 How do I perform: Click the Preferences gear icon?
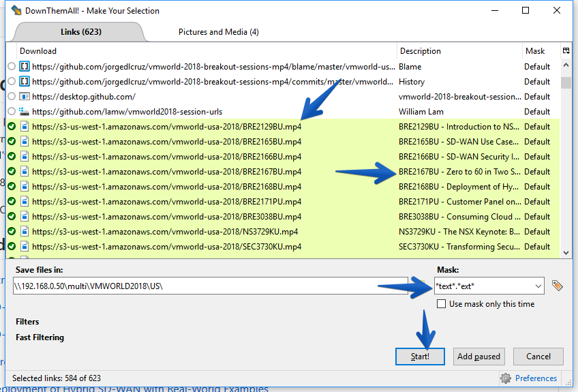click(x=506, y=378)
